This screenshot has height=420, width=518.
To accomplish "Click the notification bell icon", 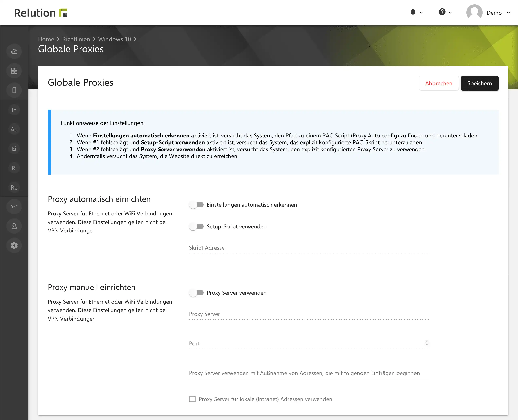I will point(413,12).
